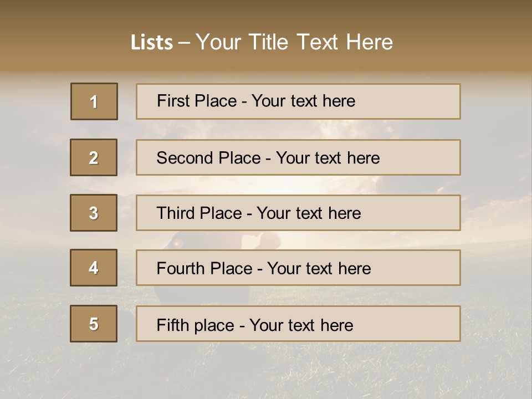This screenshot has width=532, height=399.
Task: Click the words 'Title Text Here' in heading
Action: click(x=321, y=42)
